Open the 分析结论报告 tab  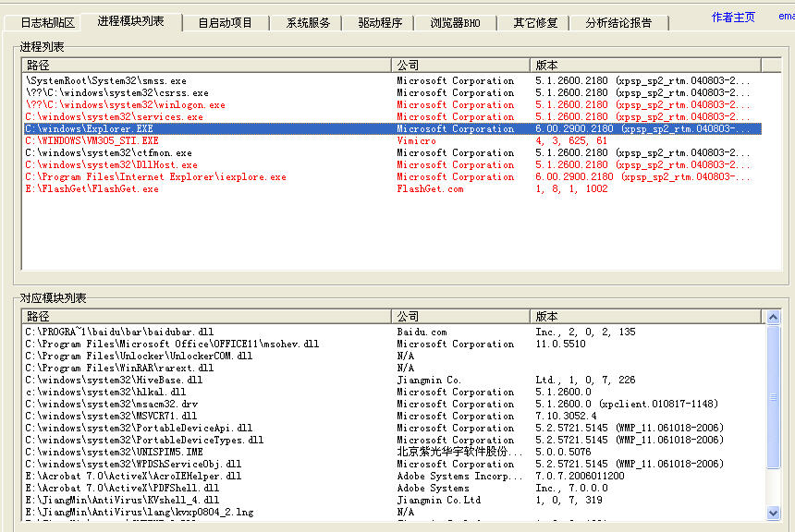pyautogui.click(x=618, y=23)
